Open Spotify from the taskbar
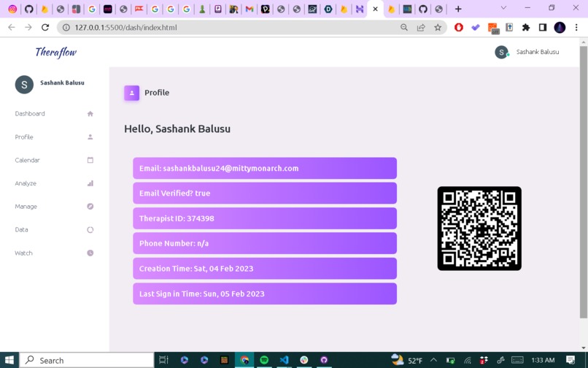Screen dimensions: 588x368 click(x=264, y=360)
